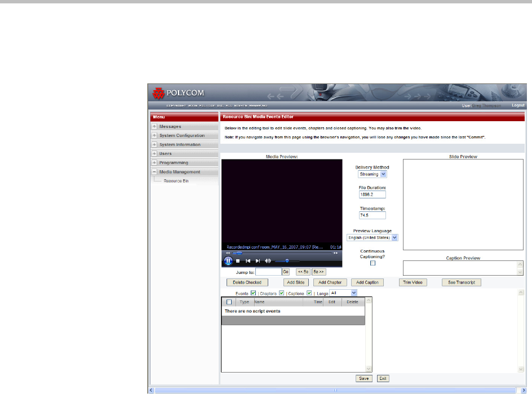
Task: Open the Preview Language dropdown
Action: point(394,237)
